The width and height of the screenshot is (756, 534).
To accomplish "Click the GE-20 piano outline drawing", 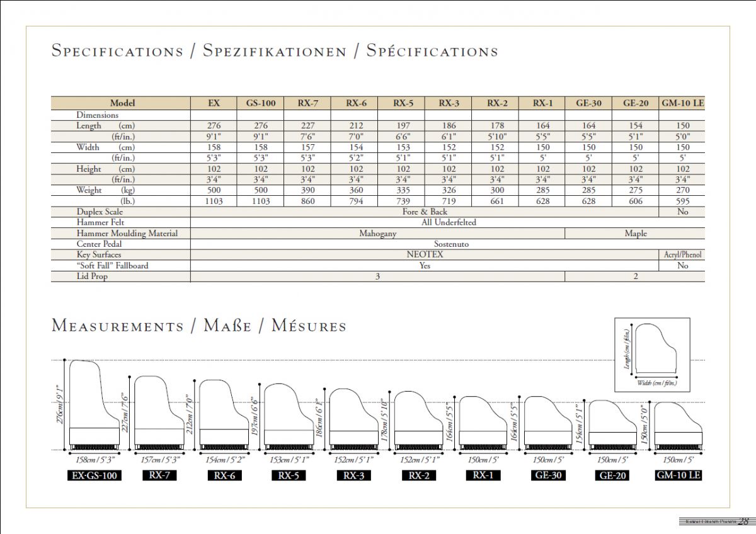I will point(612,425).
